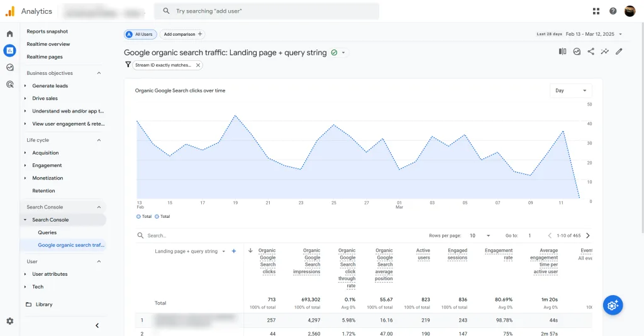Image resolution: width=644 pixels, height=336 pixels.
Task: Open Admin settings gear icon
Action: click(x=10, y=321)
